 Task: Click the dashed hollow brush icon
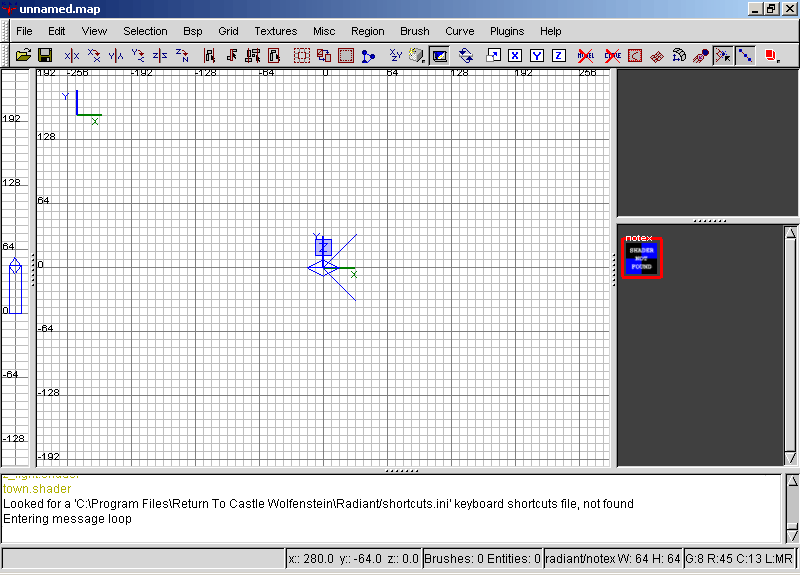click(302, 55)
